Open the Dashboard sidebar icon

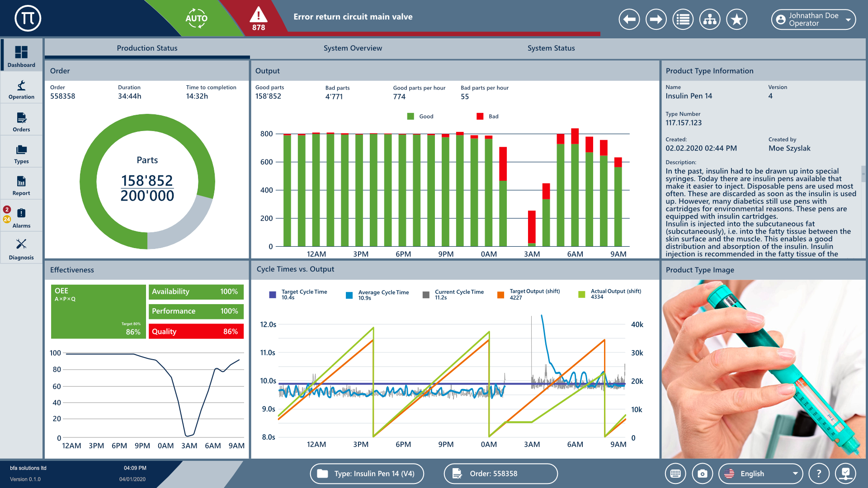[x=21, y=55]
